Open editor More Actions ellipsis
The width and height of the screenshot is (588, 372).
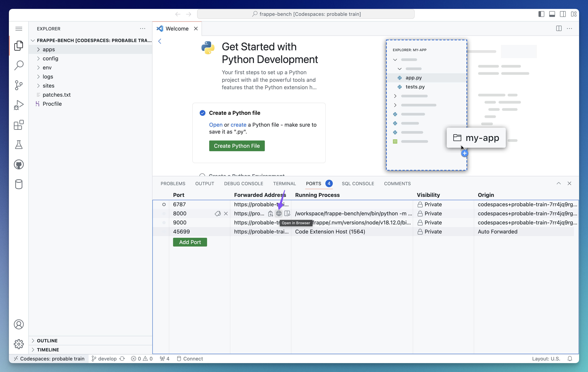pyautogui.click(x=570, y=29)
